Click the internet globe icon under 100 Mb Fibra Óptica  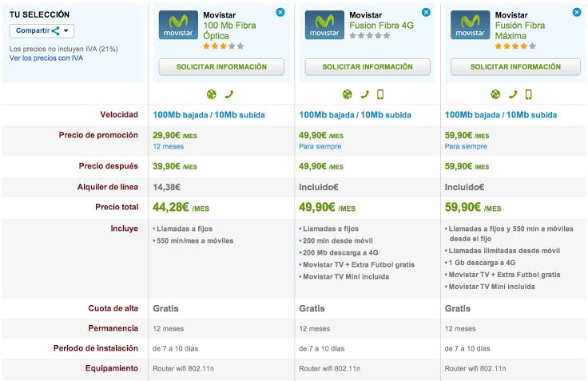[212, 94]
